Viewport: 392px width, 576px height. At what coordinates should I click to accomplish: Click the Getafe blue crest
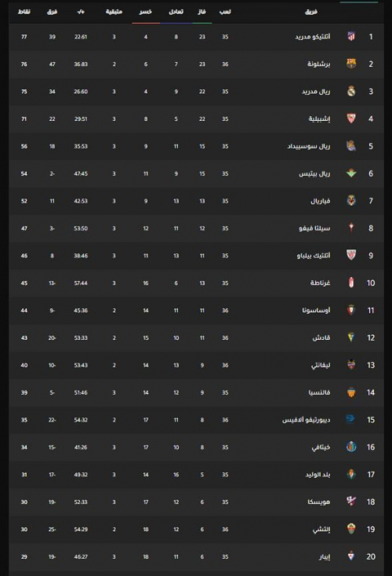tap(351, 447)
